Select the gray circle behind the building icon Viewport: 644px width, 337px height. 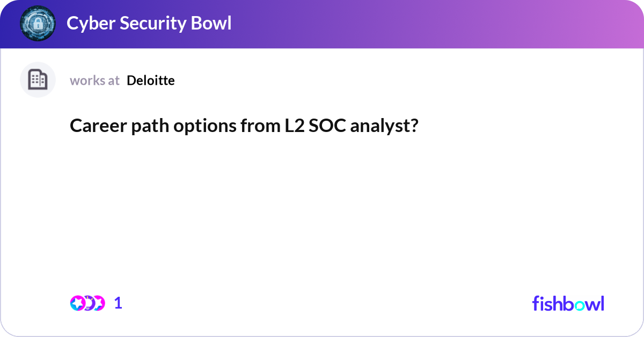[38, 79]
